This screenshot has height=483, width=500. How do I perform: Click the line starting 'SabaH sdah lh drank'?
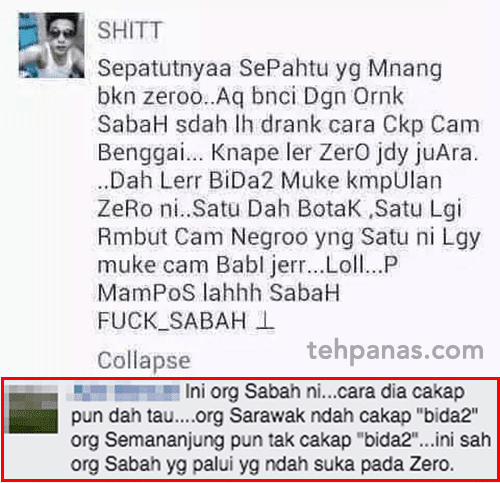pos(289,125)
